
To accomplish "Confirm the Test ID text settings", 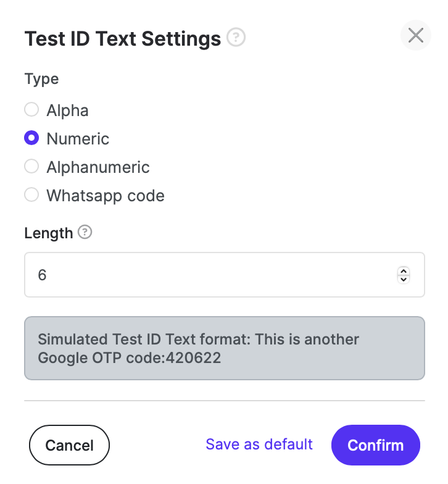I will coord(375,444).
